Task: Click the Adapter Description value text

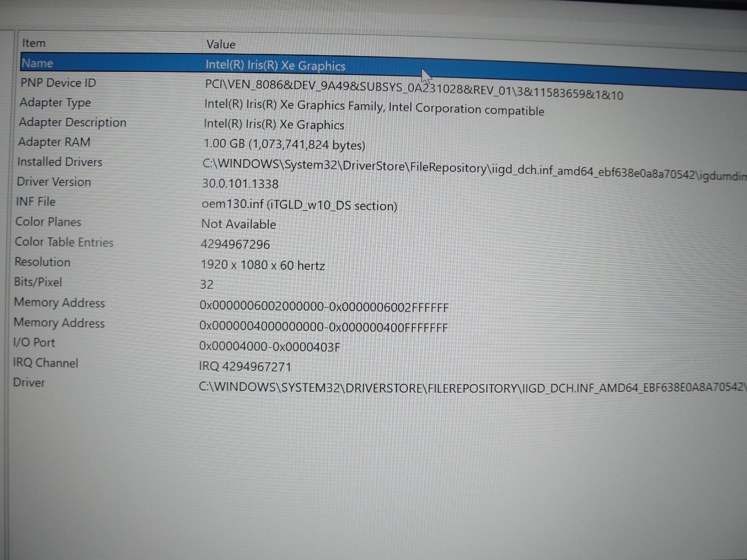Action: (x=274, y=125)
